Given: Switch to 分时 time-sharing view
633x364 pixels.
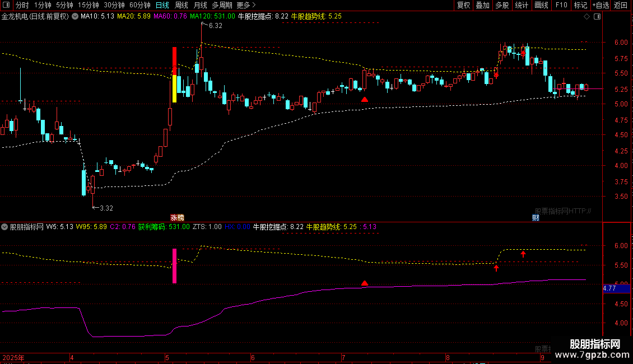Looking at the screenshot, I should tap(22, 5).
